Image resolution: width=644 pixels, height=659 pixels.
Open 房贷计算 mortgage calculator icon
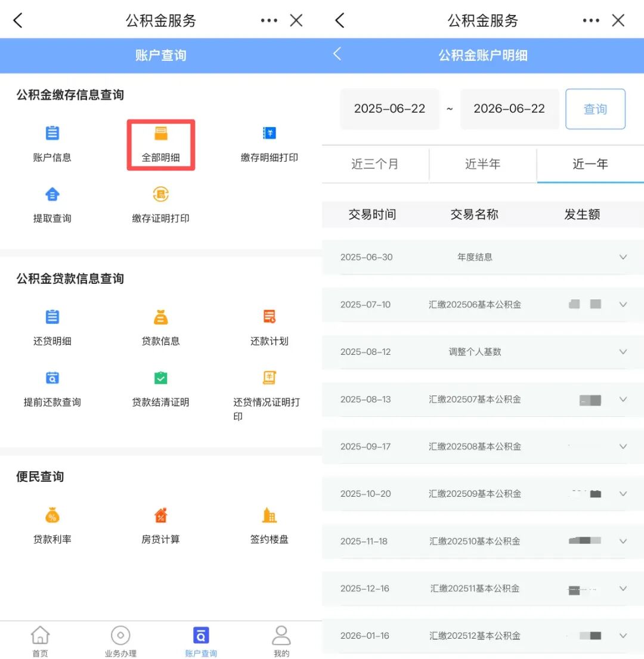pos(160,515)
